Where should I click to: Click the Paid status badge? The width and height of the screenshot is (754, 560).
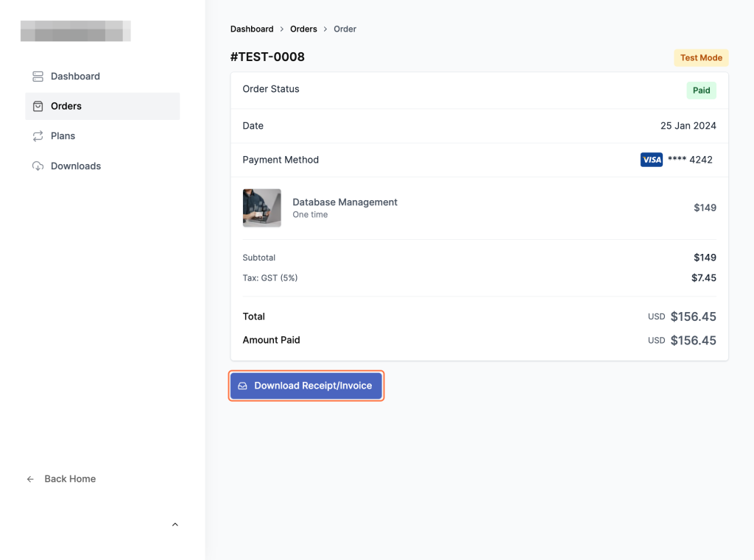click(701, 91)
